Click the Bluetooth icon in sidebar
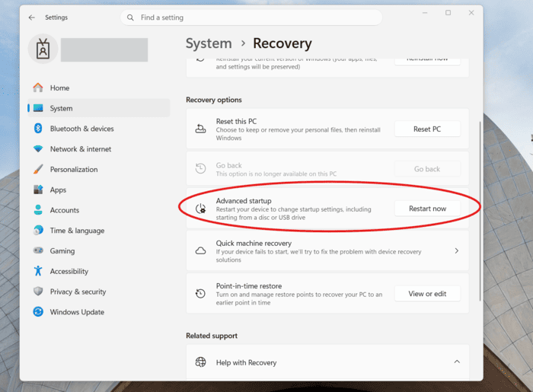533x392 pixels. 38,129
